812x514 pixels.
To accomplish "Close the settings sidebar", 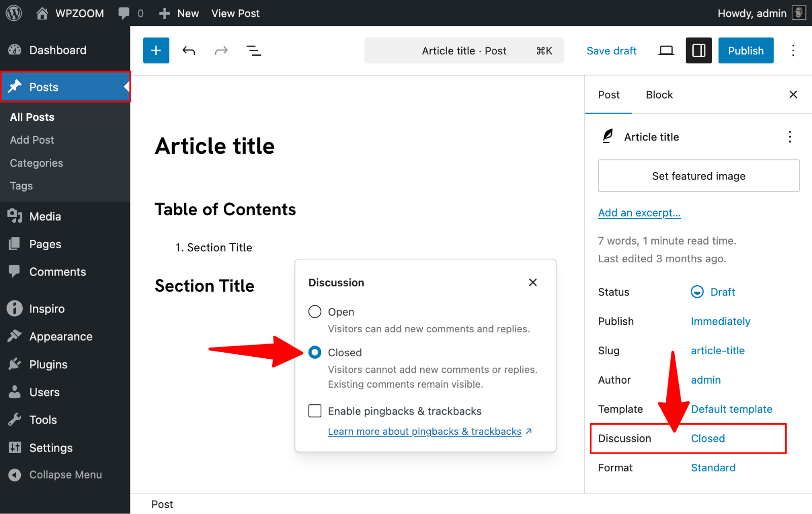I will coord(793,94).
